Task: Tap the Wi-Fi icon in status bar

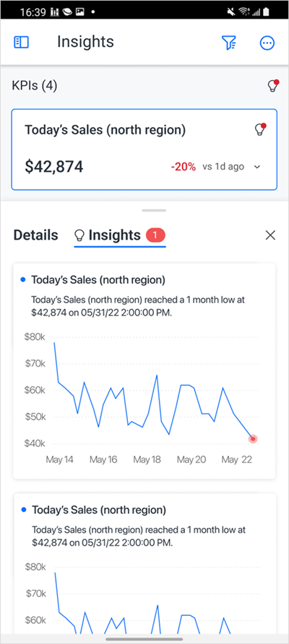Action: (x=245, y=12)
